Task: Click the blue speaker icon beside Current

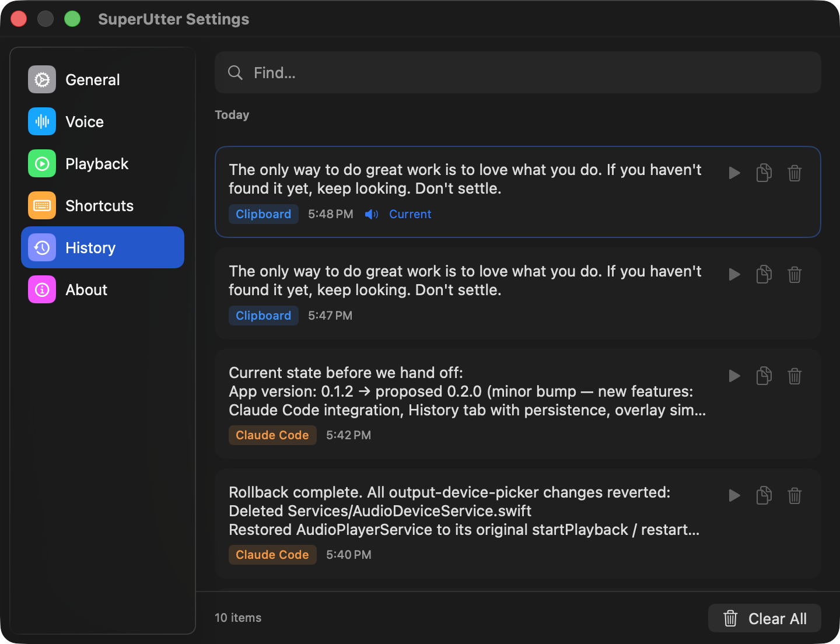Action: (x=372, y=215)
